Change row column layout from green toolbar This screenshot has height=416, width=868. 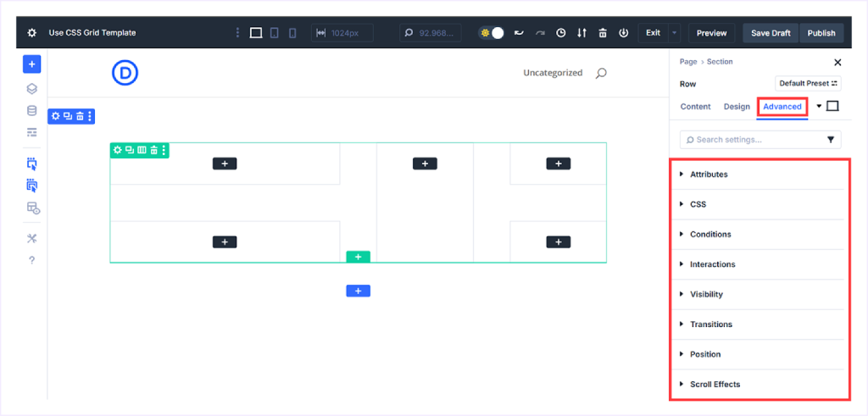(142, 150)
